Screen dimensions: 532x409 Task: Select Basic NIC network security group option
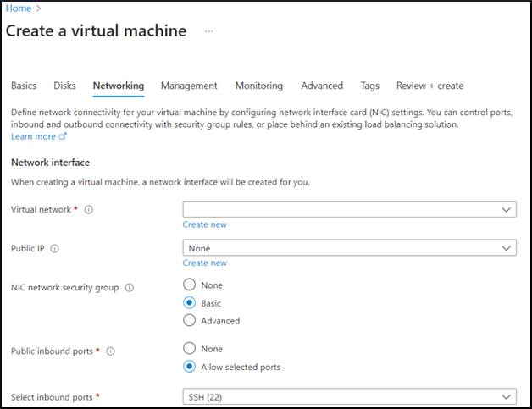pos(190,303)
